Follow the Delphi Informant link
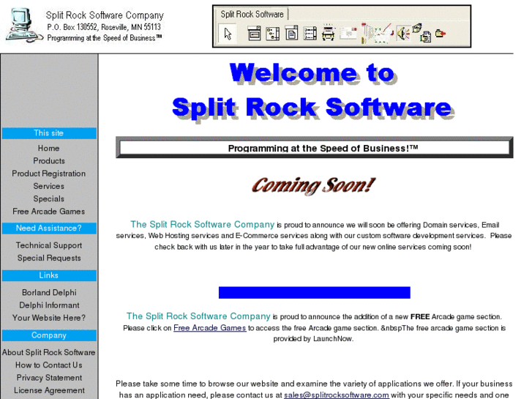This screenshot has width=532, height=399. 49,305
